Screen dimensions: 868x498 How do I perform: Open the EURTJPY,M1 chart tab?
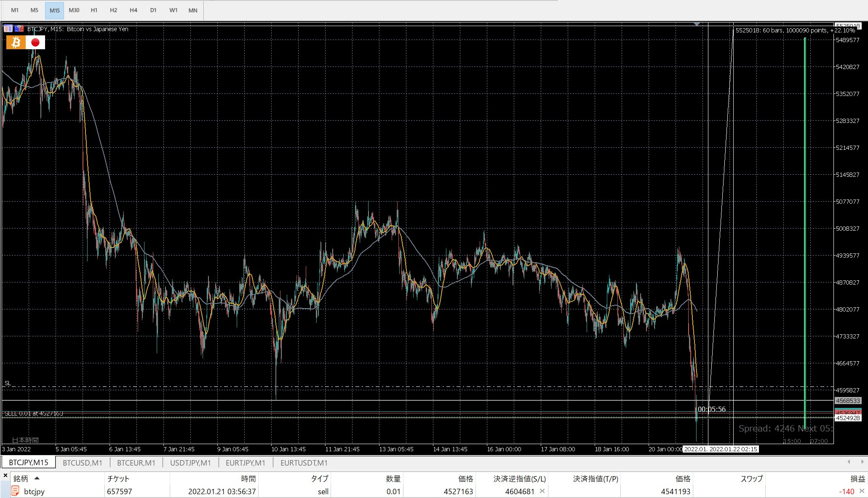pos(246,463)
